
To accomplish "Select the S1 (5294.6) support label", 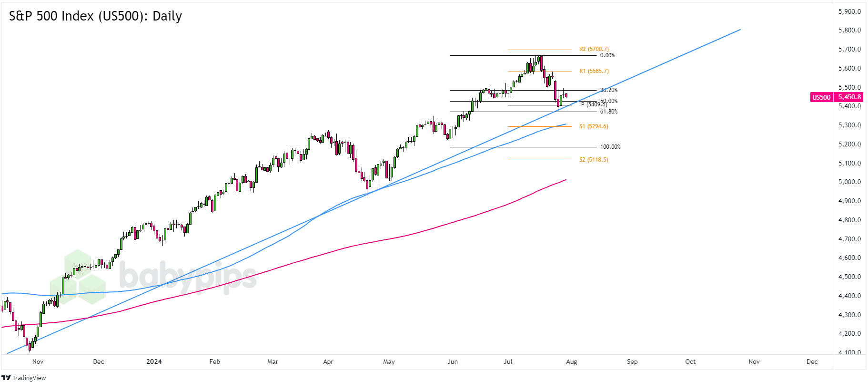I will (x=594, y=126).
